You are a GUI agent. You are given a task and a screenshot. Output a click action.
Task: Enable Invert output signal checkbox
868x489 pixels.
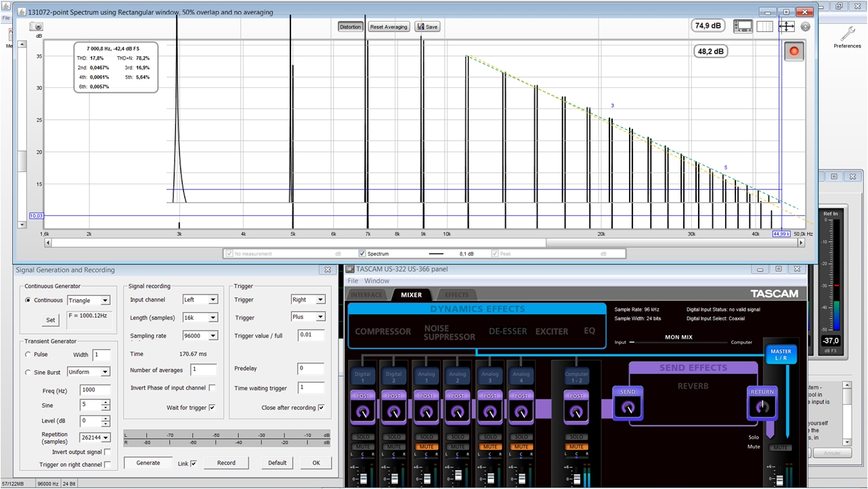[107, 452]
